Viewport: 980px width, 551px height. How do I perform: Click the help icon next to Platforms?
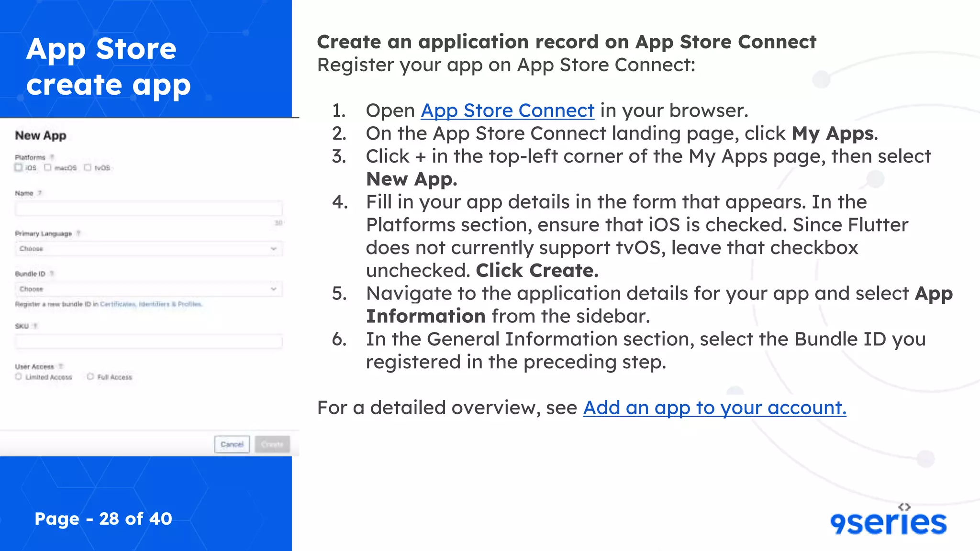pyautogui.click(x=52, y=157)
